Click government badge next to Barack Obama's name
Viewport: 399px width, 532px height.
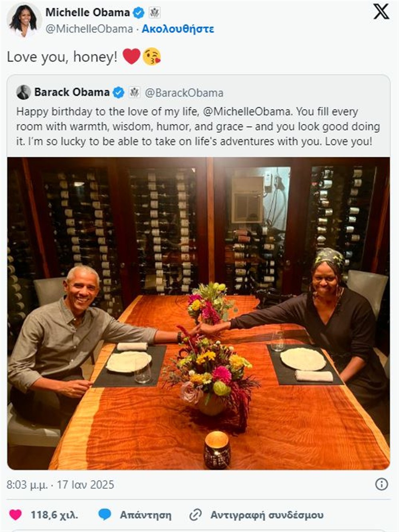coord(135,92)
